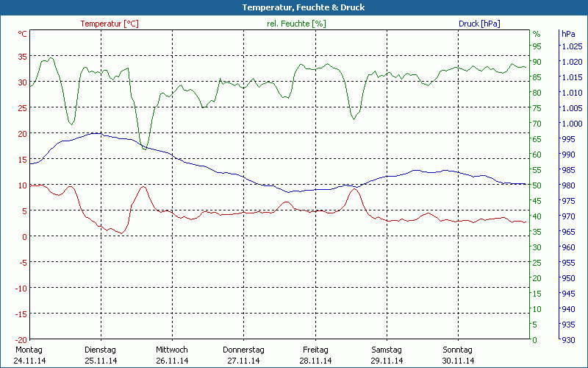The height and width of the screenshot is (368, 588).
Task: Click the chart title 'Temperatur, Feuchte & Druck'
Action: pos(304,7)
